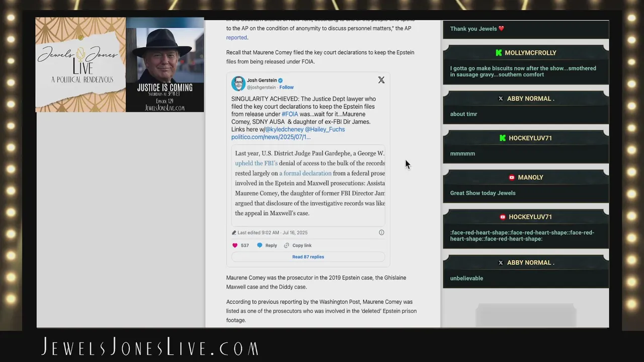Image resolution: width=644 pixels, height=362 pixels.
Task: Click the Copy link label
Action: click(x=302, y=245)
